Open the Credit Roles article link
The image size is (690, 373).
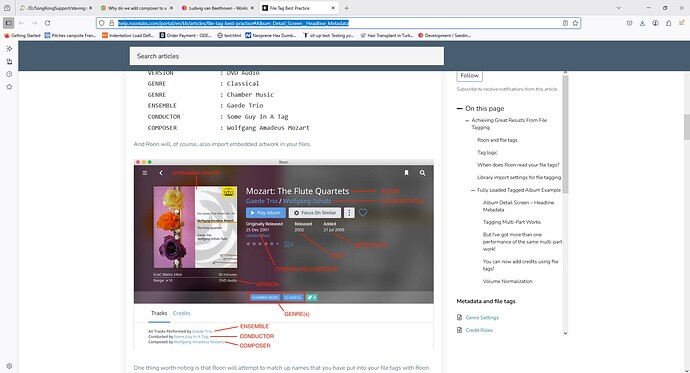click(x=479, y=330)
